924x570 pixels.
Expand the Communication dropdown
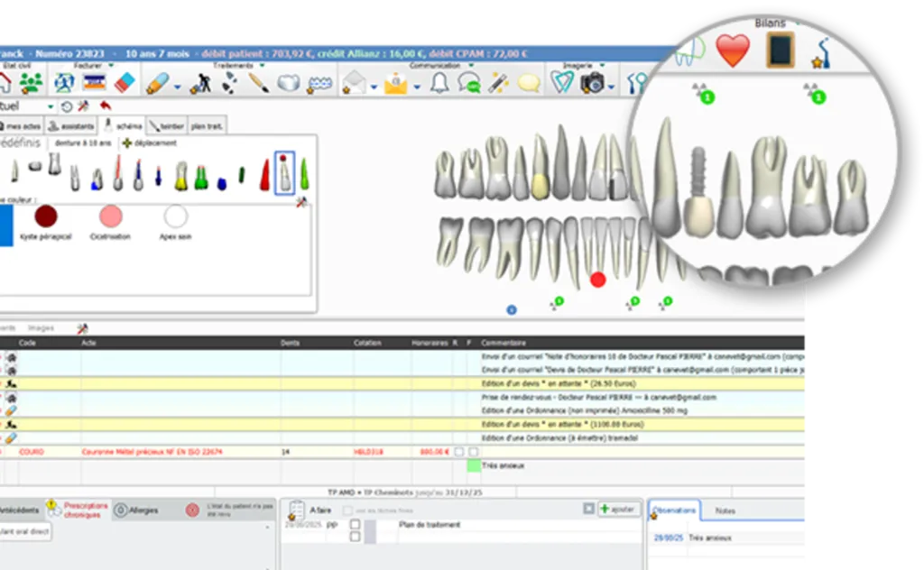click(x=469, y=66)
